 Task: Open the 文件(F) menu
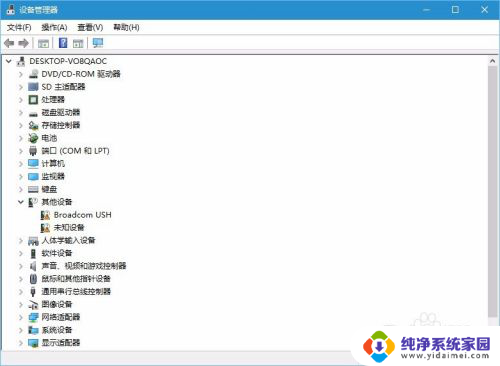coord(19,27)
